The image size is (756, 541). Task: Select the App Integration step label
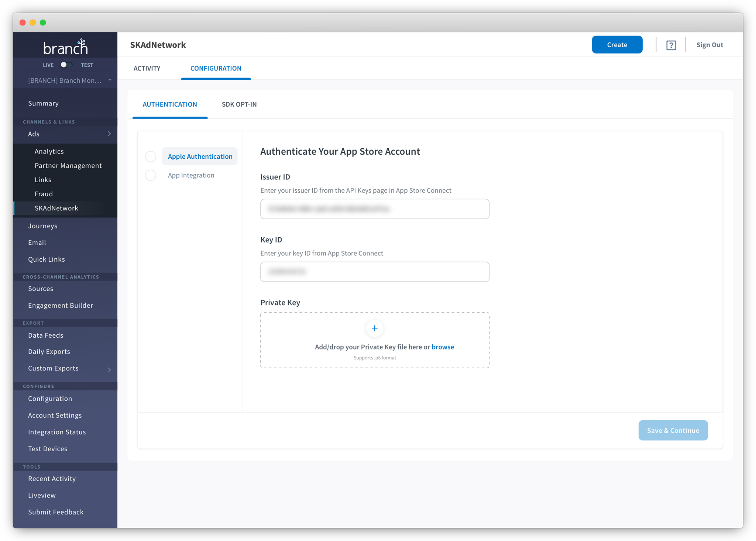coord(191,175)
